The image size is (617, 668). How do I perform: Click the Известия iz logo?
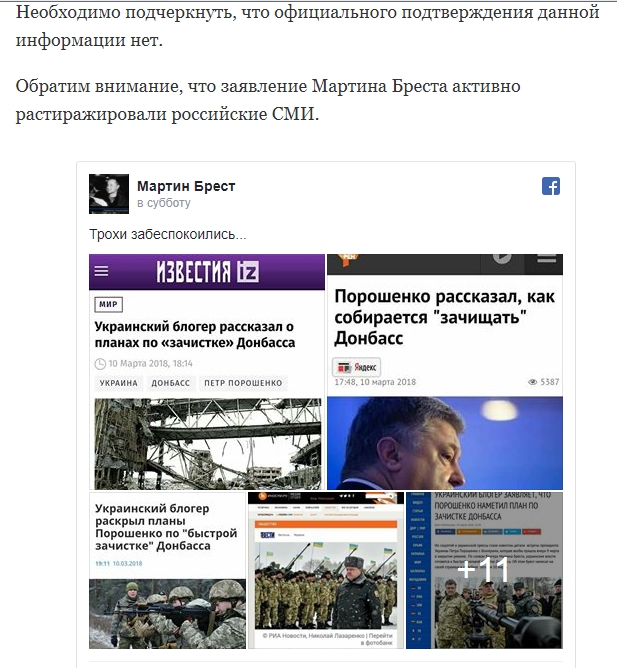[x=208, y=271]
